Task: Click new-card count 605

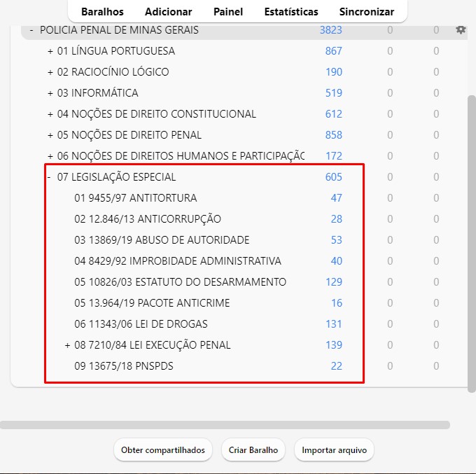Action: point(334,177)
